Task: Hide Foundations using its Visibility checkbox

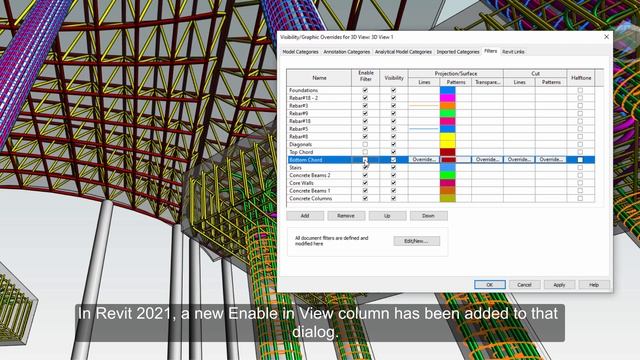Action: point(393,90)
